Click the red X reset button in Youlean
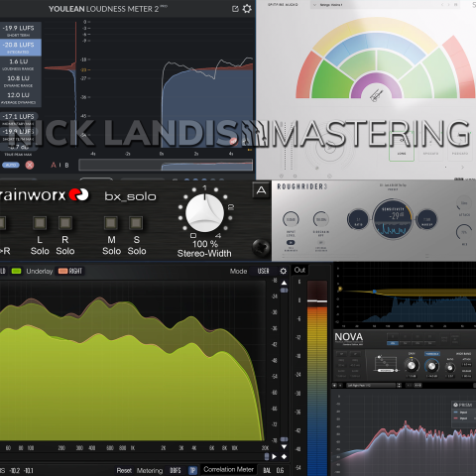This screenshot has width=476, height=476. (x=30, y=165)
